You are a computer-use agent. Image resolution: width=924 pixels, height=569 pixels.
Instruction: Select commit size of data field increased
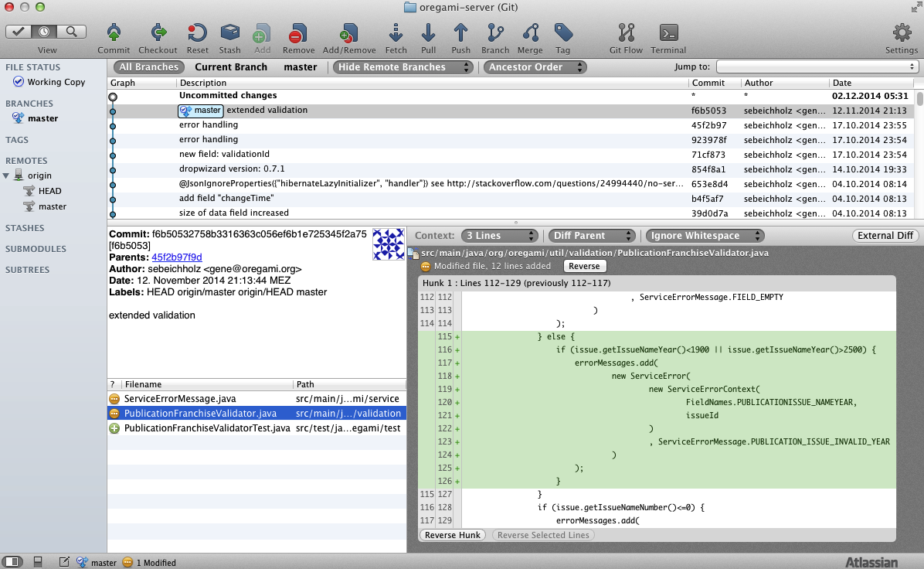click(x=511, y=213)
